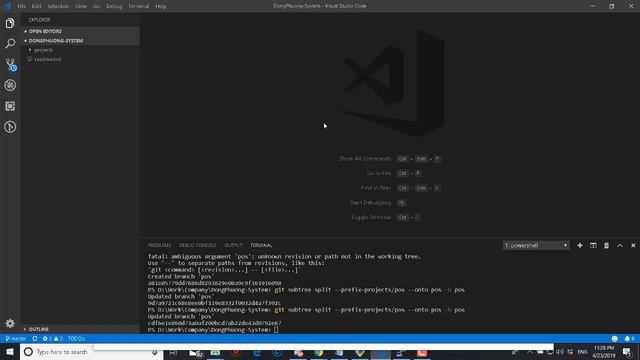Open the Explorer view in activity bar

coord(10,23)
